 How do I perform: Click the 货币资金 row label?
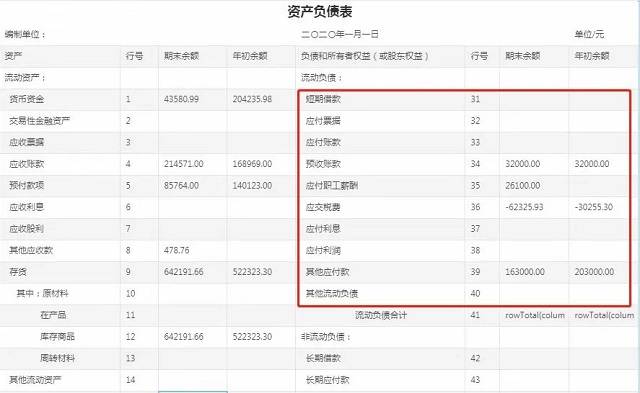click(27, 99)
